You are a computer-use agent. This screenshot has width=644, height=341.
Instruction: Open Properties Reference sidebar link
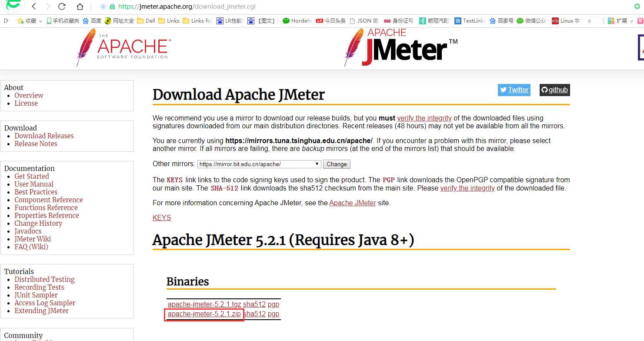click(47, 215)
